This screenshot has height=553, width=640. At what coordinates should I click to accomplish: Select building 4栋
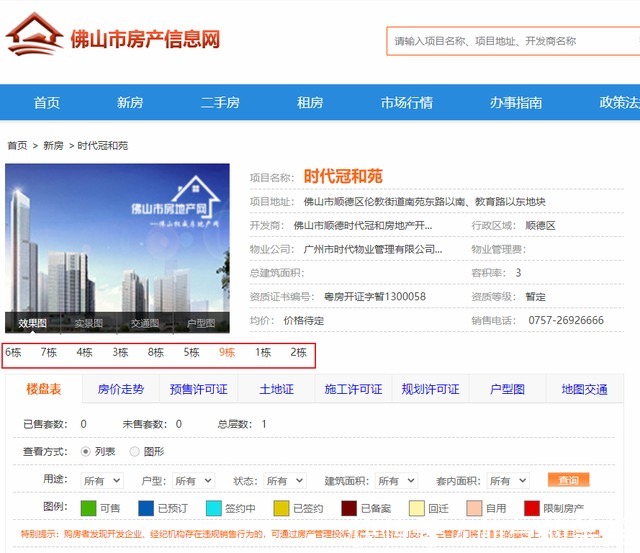pos(84,352)
